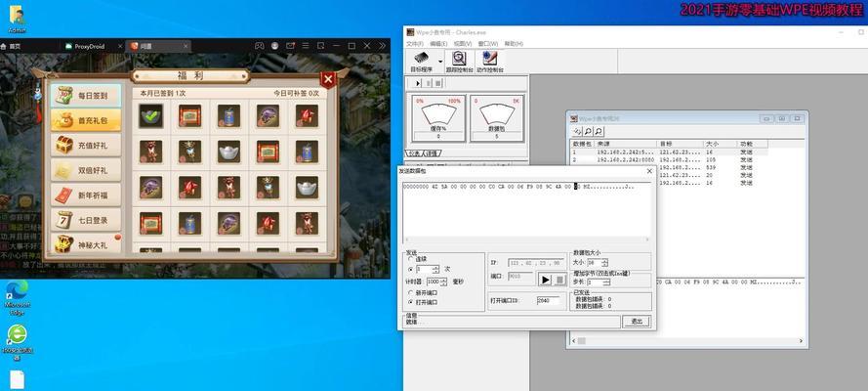Click the 打开端口ID input field

coord(550,301)
